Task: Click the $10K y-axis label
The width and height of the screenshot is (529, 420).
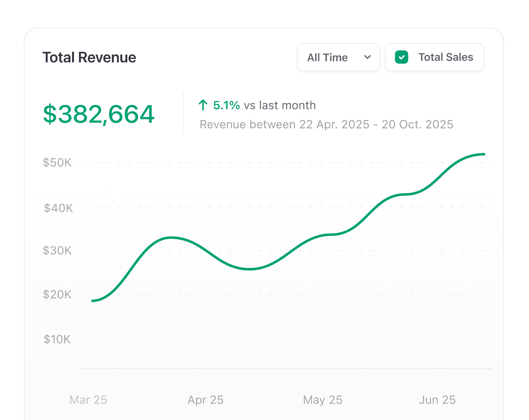Action: (57, 339)
